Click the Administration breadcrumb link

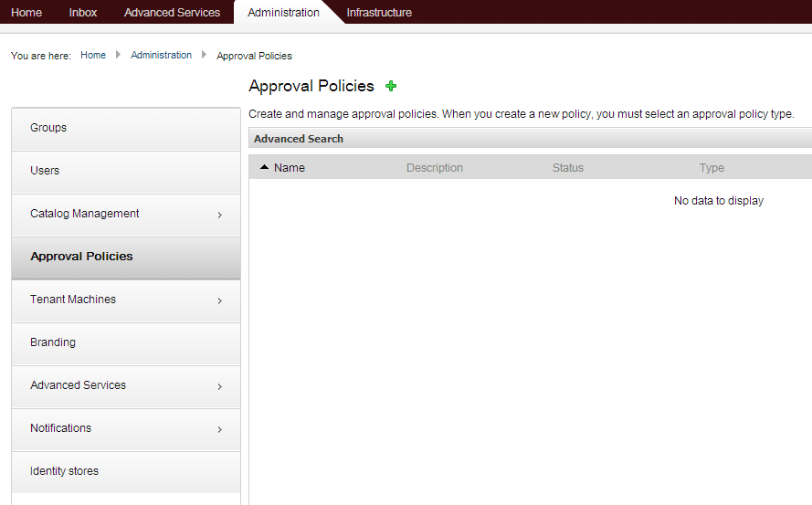161,56
